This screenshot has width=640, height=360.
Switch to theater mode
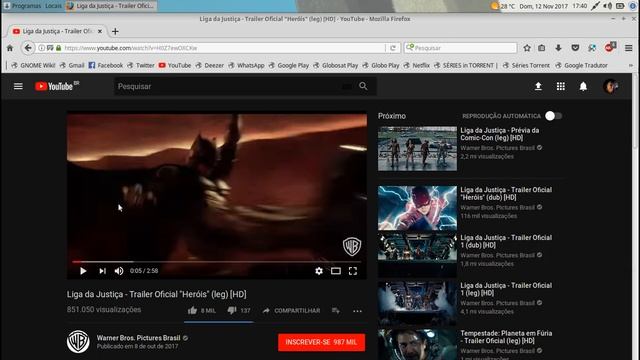point(336,271)
